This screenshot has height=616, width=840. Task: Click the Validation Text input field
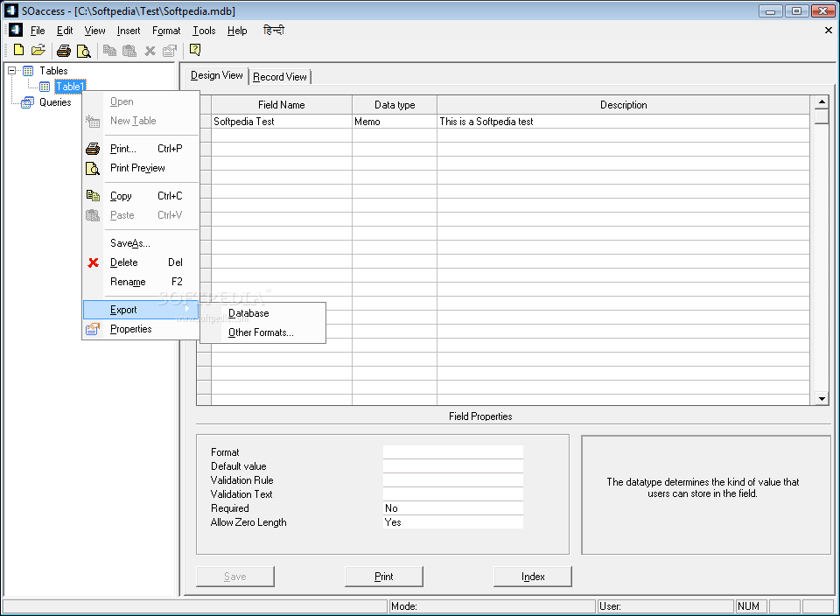(x=453, y=493)
